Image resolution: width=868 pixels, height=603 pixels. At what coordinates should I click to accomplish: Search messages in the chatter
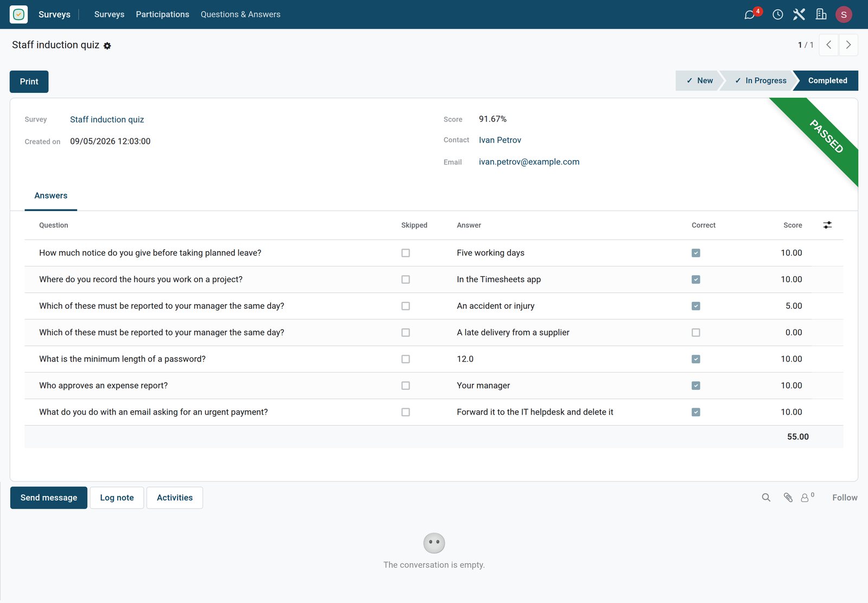(766, 497)
